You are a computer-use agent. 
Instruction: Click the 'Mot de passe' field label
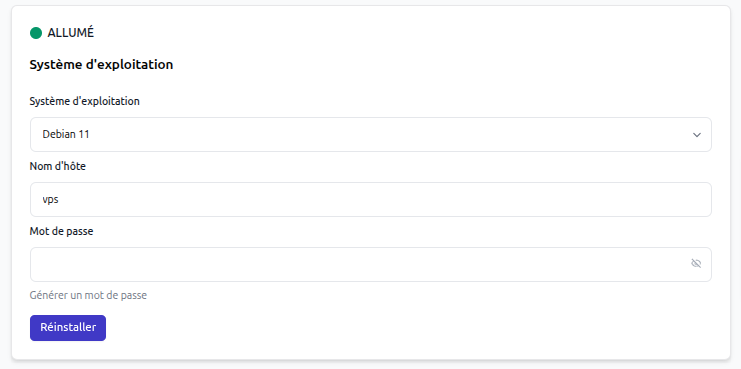point(61,232)
